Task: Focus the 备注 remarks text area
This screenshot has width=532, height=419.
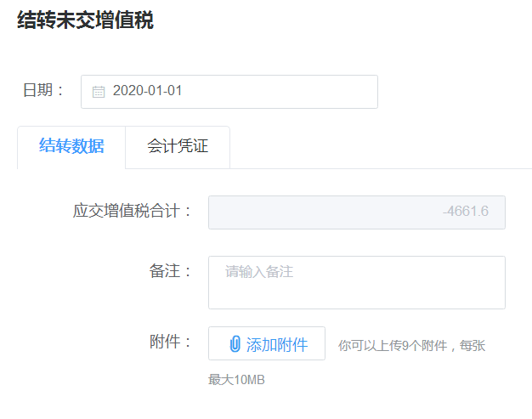Action: [x=357, y=282]
